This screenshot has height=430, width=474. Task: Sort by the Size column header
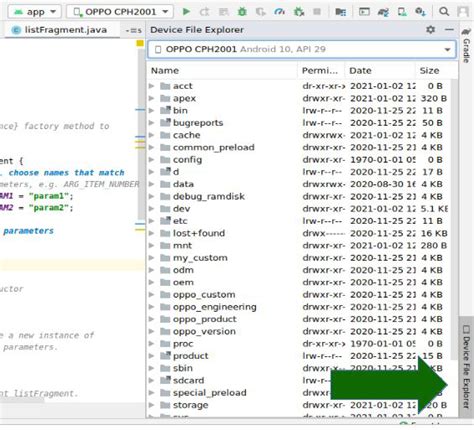436,71
